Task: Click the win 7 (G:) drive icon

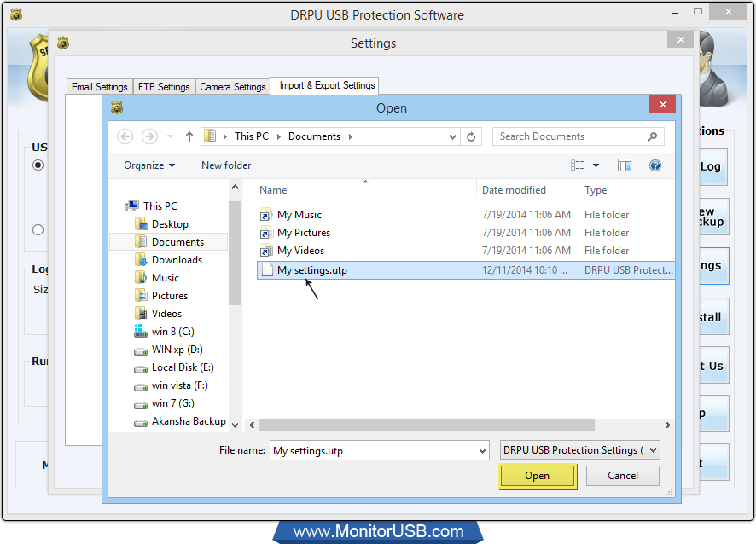Action: click(141, 405)
